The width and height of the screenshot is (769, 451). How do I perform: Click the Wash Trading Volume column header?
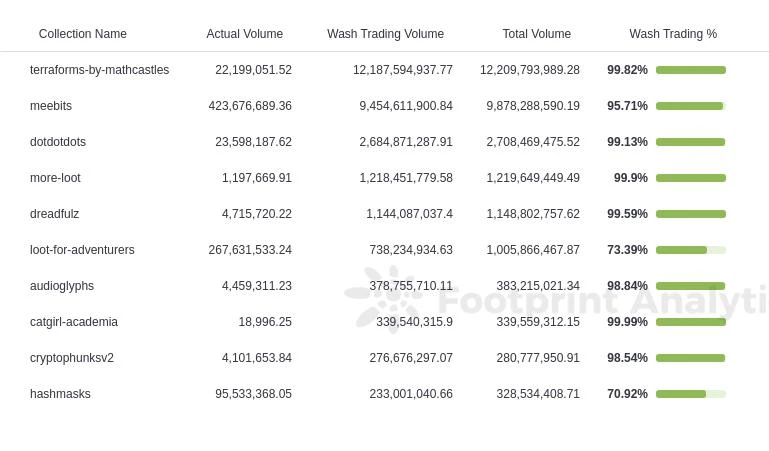(x=385, y=34)
